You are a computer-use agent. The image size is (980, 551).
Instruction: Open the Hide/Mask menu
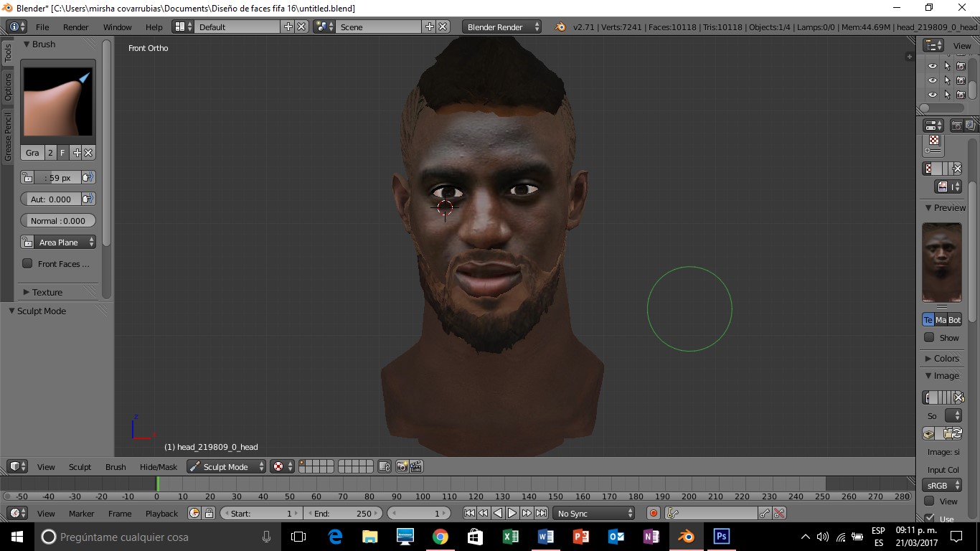coord(159,466)
